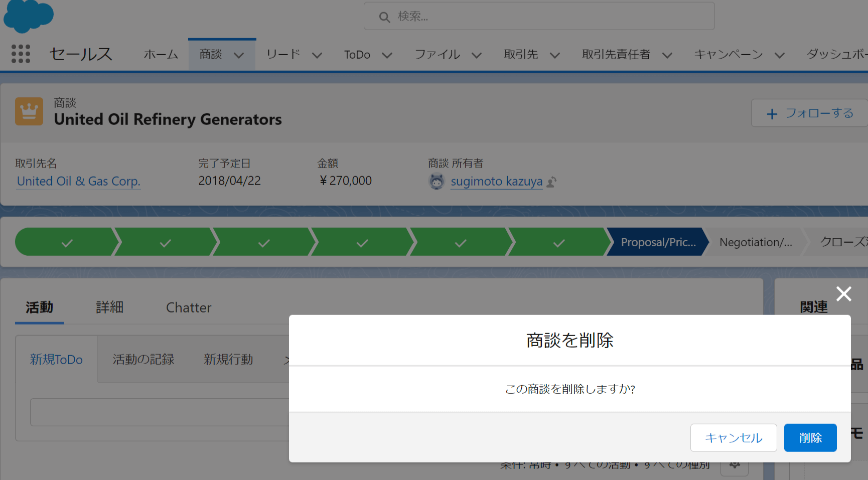
Task: Click the Salesforce cloud logo
Action: (x=29, y=16)
